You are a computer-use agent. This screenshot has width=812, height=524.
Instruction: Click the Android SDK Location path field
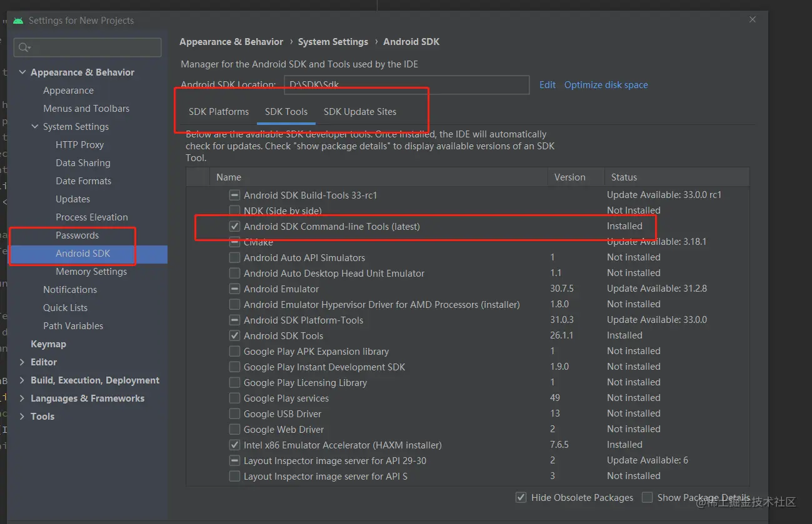407,85
